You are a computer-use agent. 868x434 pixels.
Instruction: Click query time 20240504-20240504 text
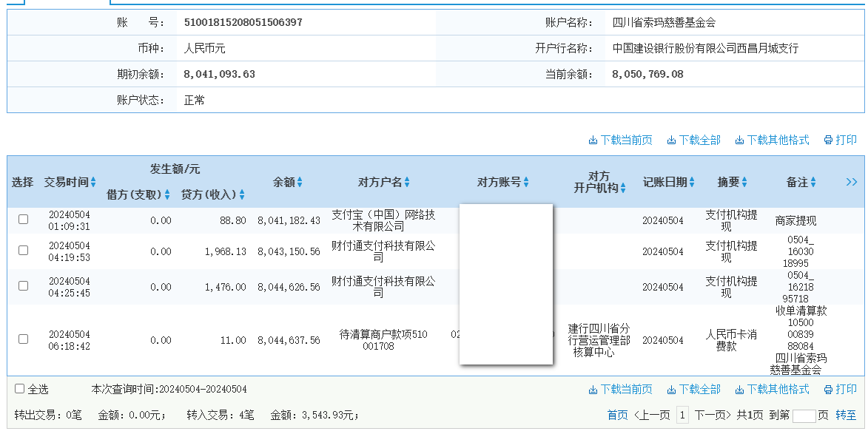coord(203,389)
